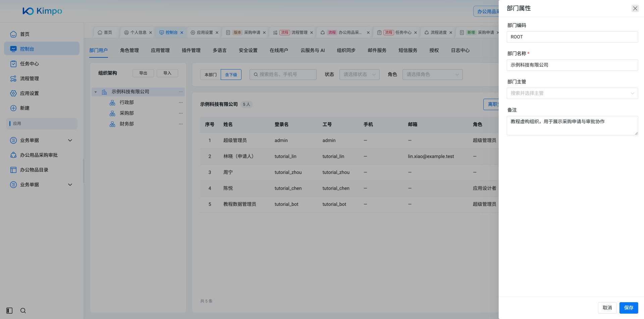This screenshot has width=644, height=319.
Task: Close the 部门属性 panel
Action: tap(635, 8)
